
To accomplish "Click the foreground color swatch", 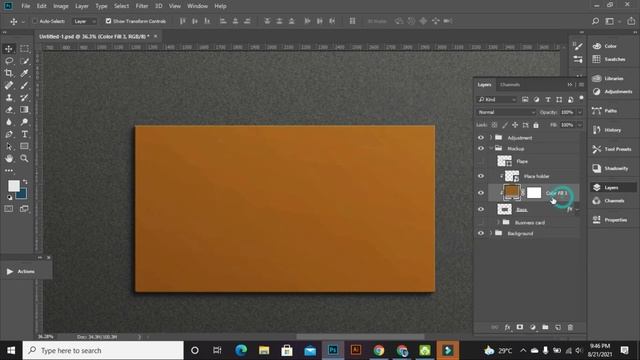I will (13, 186).
